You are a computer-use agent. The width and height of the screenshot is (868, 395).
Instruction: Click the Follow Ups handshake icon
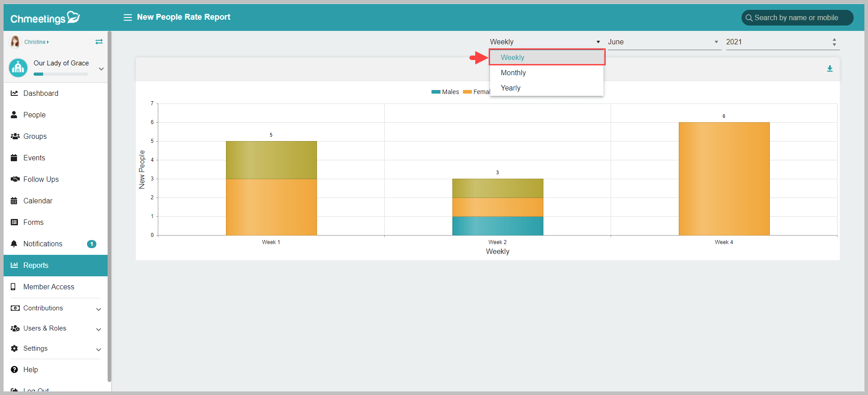point(15,179)
